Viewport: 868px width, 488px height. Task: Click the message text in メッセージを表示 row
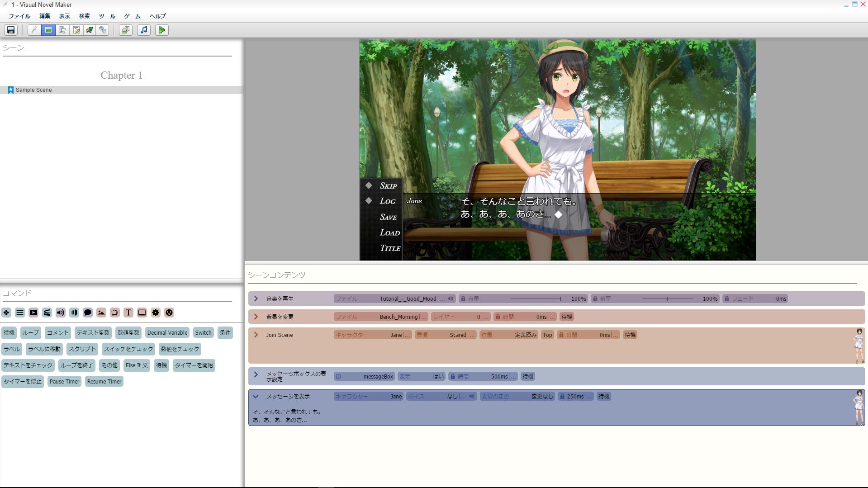[x=287, y=416]
